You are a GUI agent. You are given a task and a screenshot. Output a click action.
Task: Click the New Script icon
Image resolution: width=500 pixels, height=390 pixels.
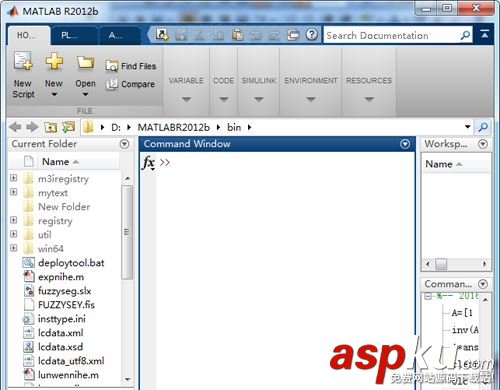[x=23, y=61]
